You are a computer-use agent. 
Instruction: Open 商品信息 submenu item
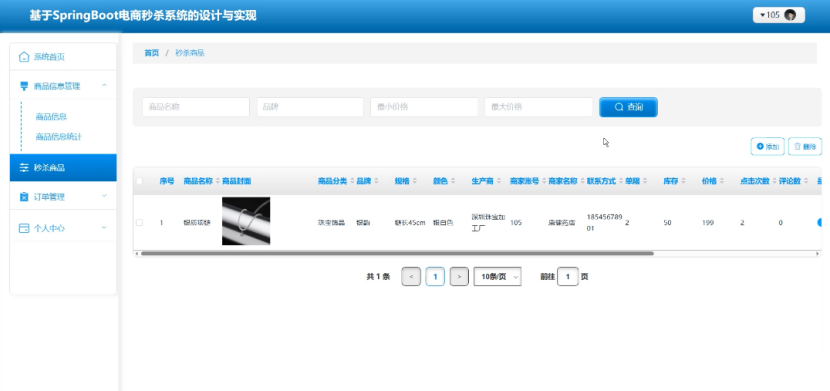[x=51, y=116]
